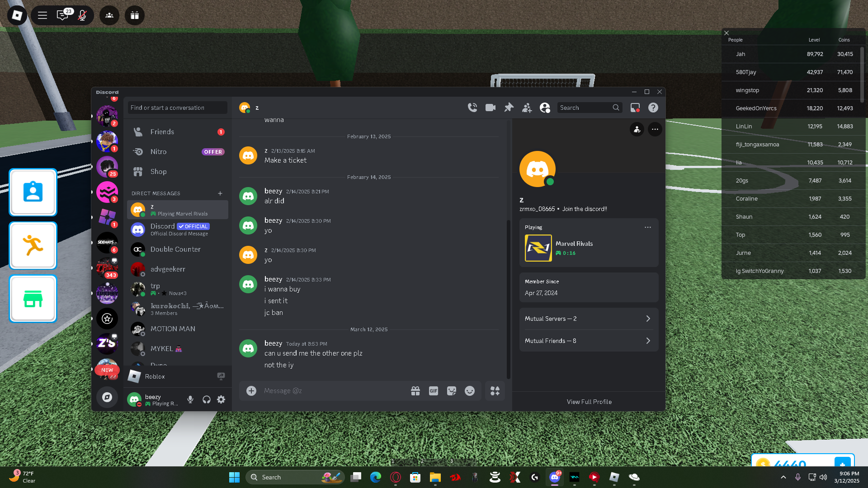
Task: Open MYKEL direct message
Action: click(178, 349)
